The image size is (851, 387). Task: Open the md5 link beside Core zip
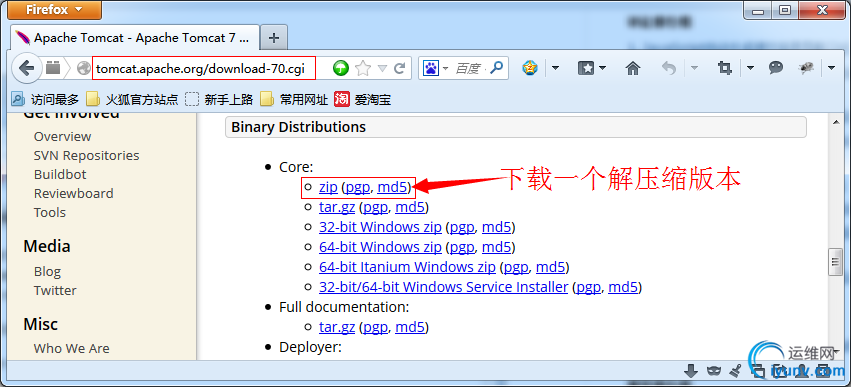coord(392,187)
